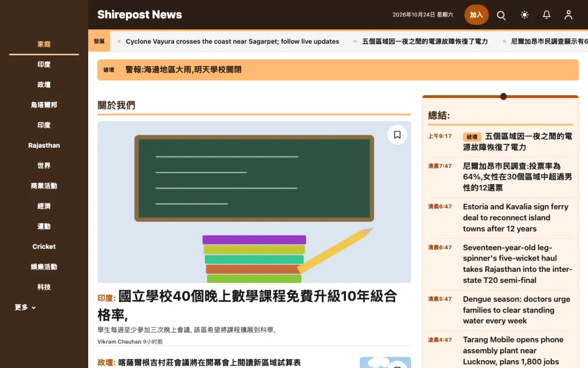The height and width of the screenshot is (368, 588).
Task: Open notifications bell icon
Action: coord(547,15)
